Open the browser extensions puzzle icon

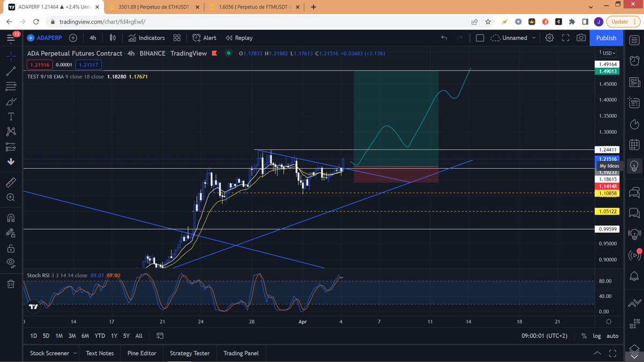pos(572,22)
